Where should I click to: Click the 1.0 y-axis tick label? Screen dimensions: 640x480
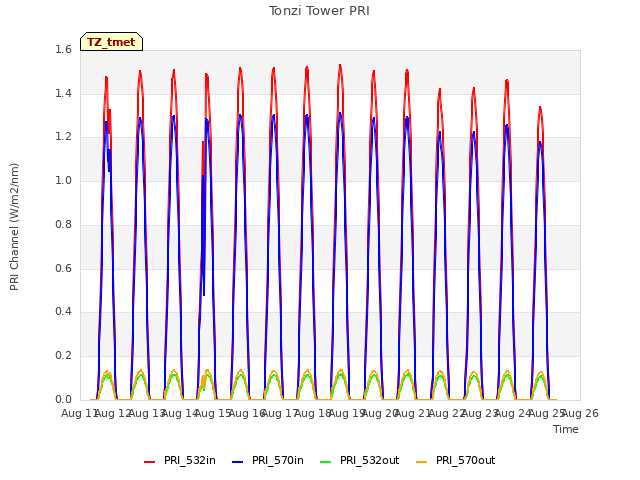click(x=63, y=180)
